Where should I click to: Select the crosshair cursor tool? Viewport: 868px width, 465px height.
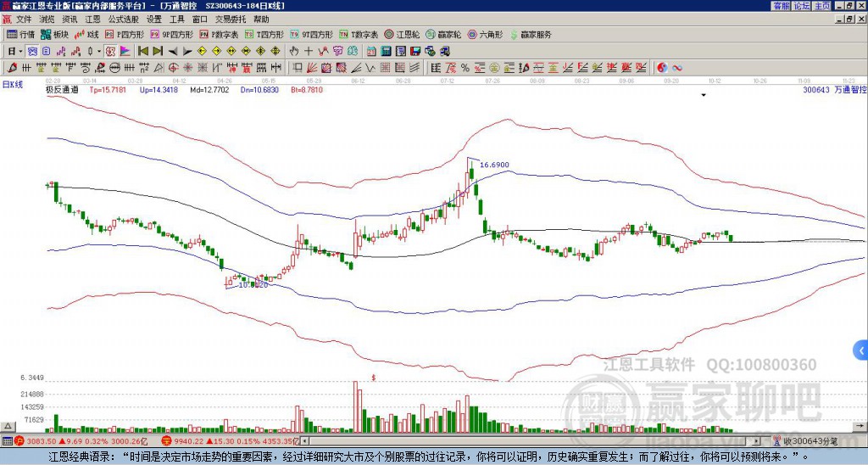click(309, 52)
